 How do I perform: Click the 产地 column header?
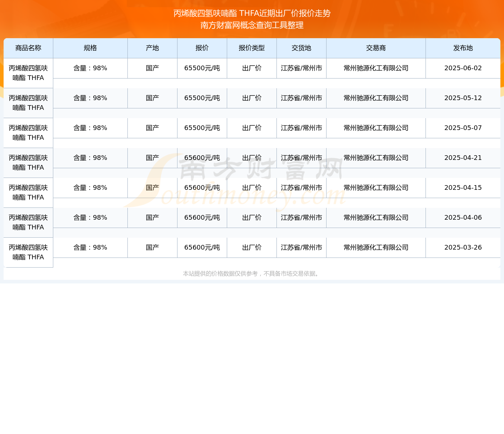(152, 48)
